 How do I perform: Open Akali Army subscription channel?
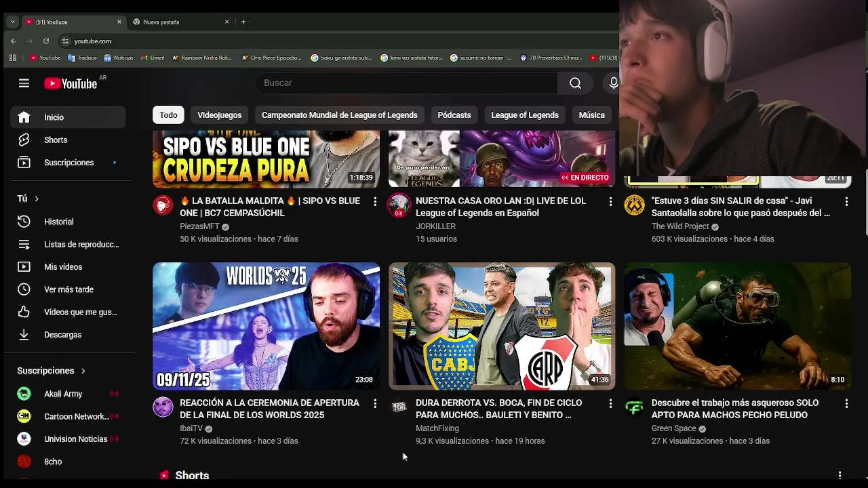tap(68, 394)
